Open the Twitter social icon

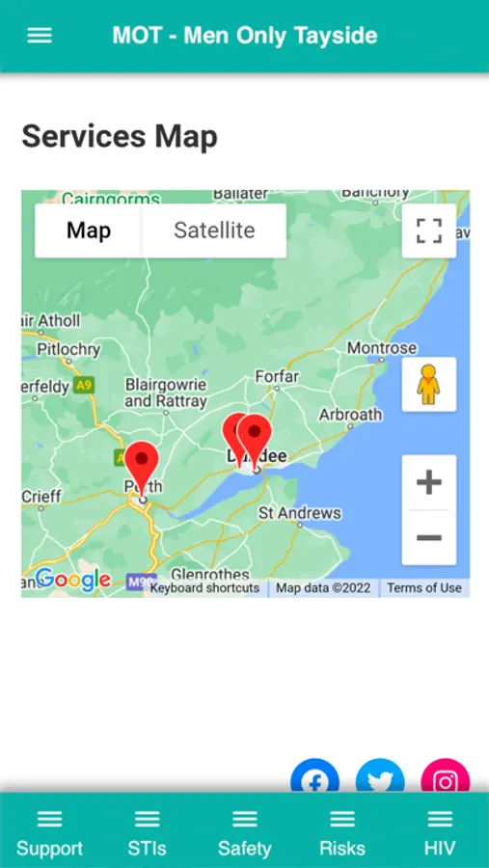coord(380,775)
